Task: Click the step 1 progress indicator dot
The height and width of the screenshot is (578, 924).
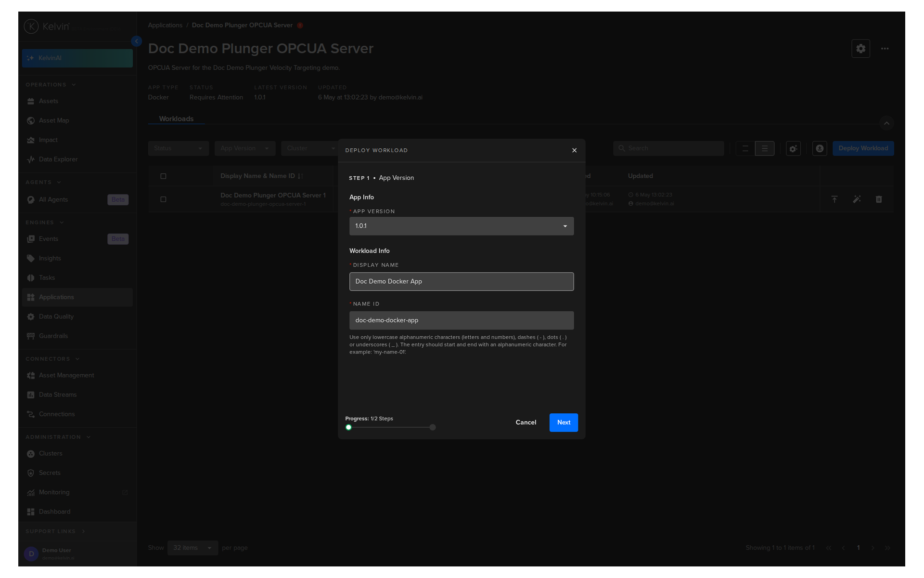Action: [x=348, y=427]
